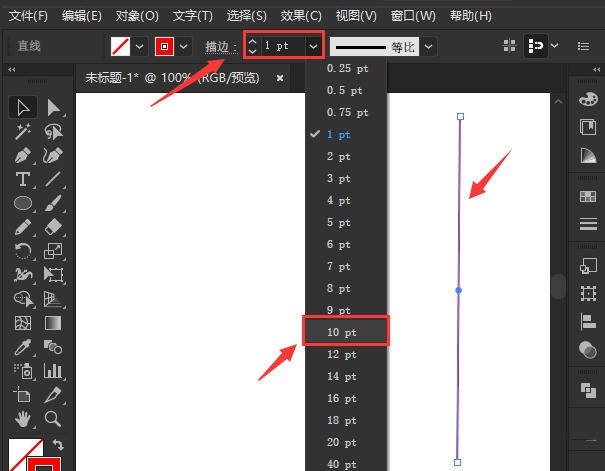Select the Free Transform tool
This screenshot has height=471, width=605.
[x=54, y=275]
